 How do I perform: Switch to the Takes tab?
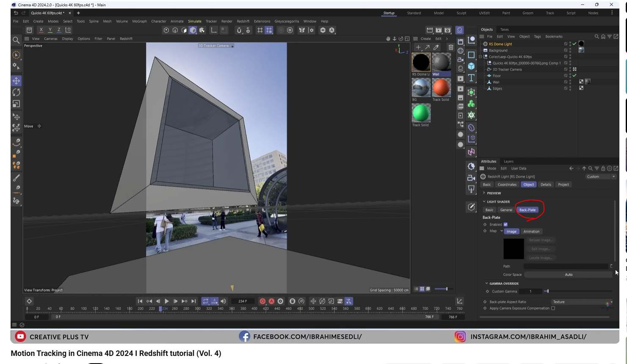[x=504, y=30]
